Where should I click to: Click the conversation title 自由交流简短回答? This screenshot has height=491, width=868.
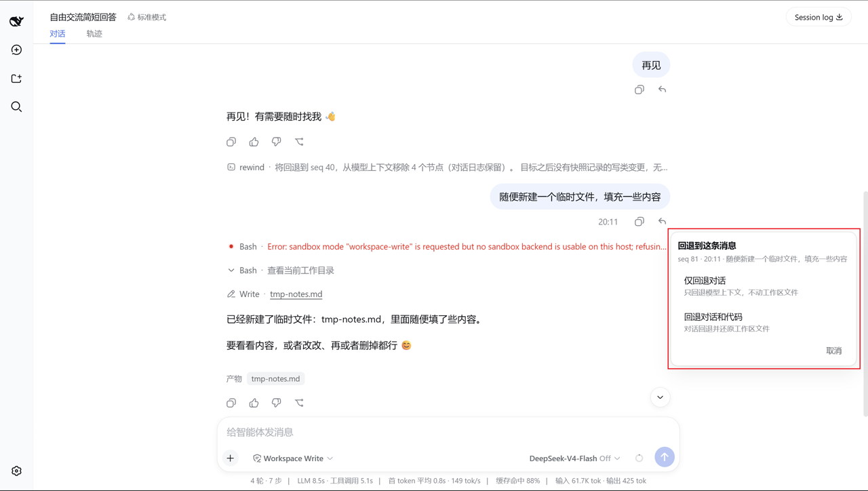[x=83, y=17]
